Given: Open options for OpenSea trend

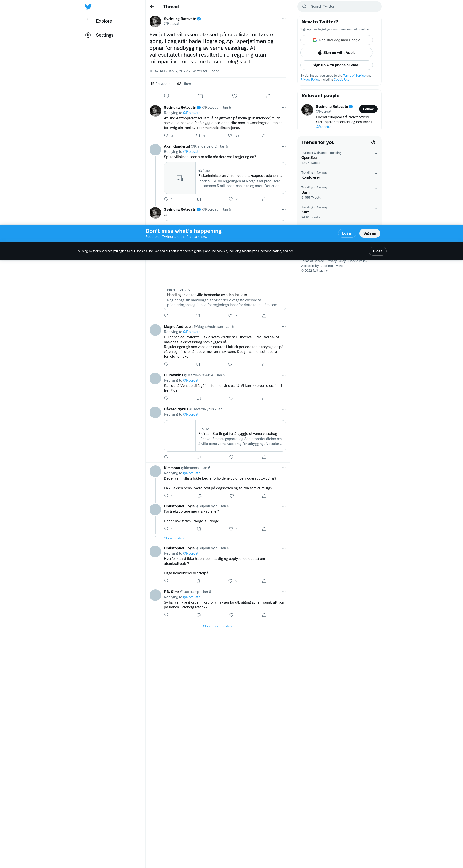Looking at the screenshot, I should [375, 154].
